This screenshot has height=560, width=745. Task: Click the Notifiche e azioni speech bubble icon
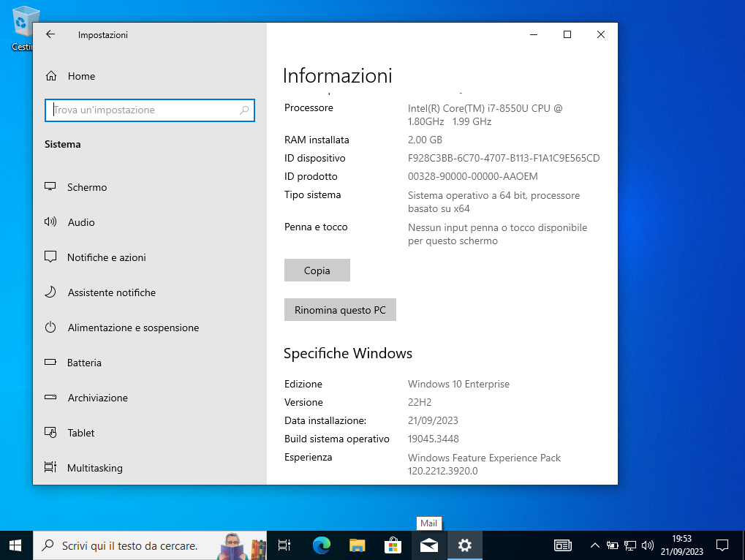point(50,257)
